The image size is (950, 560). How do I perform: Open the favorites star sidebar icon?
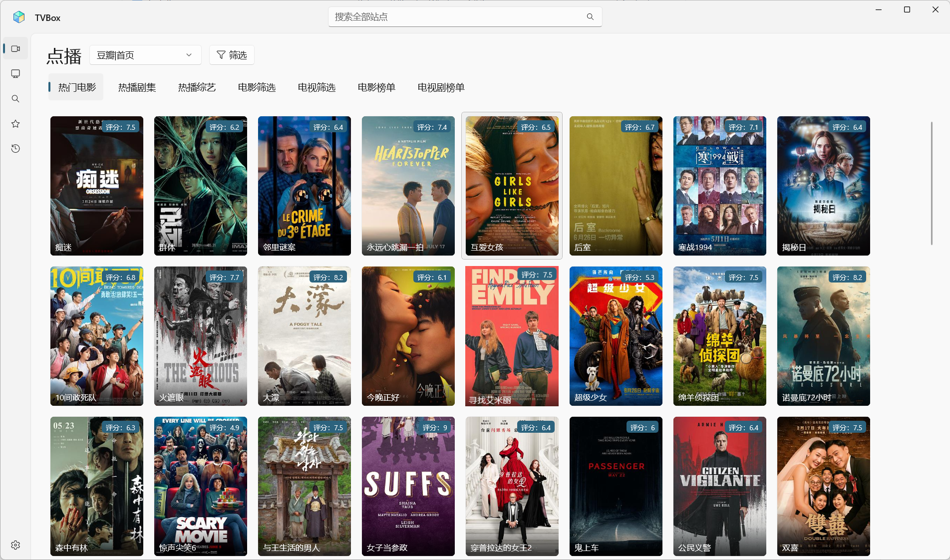click(15, 124)
